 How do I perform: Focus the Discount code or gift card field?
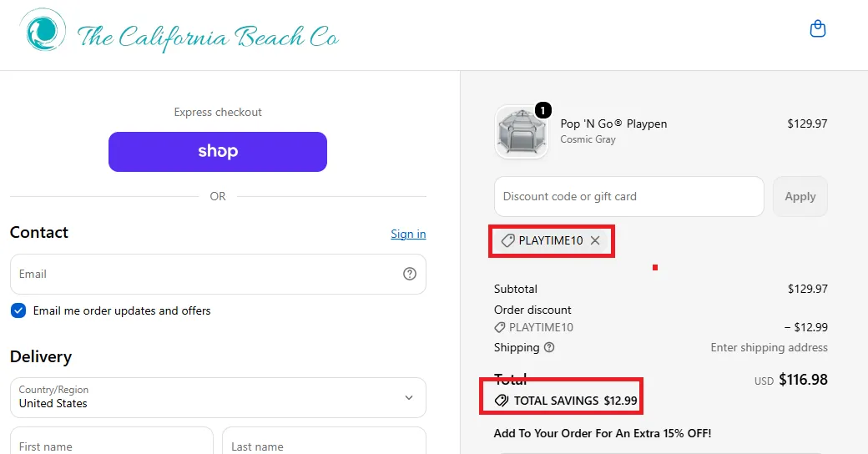[x=628, y=197]
